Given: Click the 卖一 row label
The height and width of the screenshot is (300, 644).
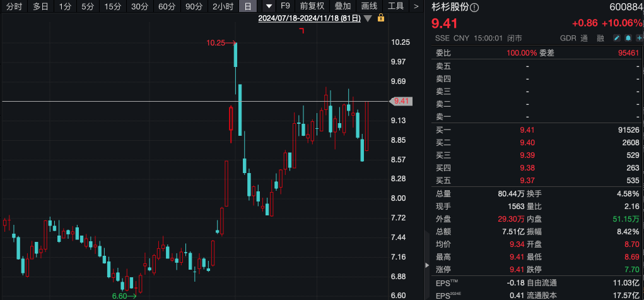Looking at the screenshot, I should (443, 117).
